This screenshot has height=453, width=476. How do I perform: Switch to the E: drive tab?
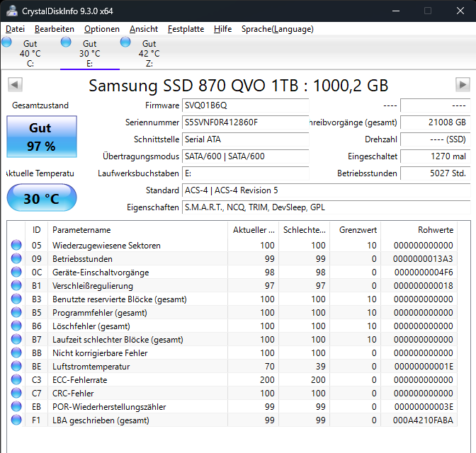(x=90, y=53)
